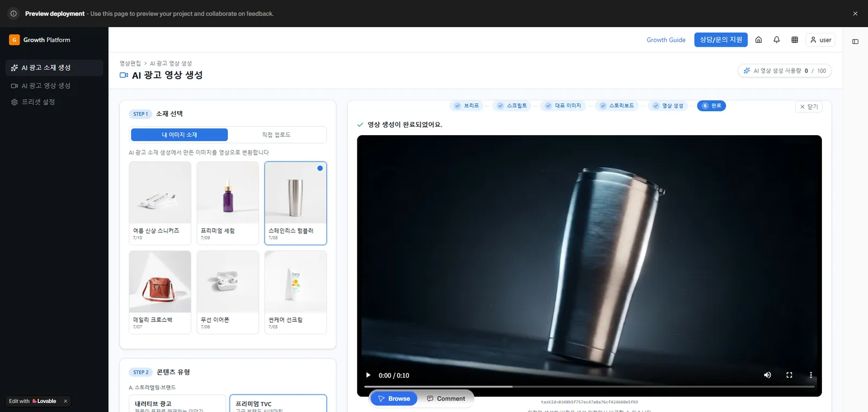This screenshot has width=868, height=412.
Task: Choose the 내러티브 광고 content type
Action: point(177,403)
